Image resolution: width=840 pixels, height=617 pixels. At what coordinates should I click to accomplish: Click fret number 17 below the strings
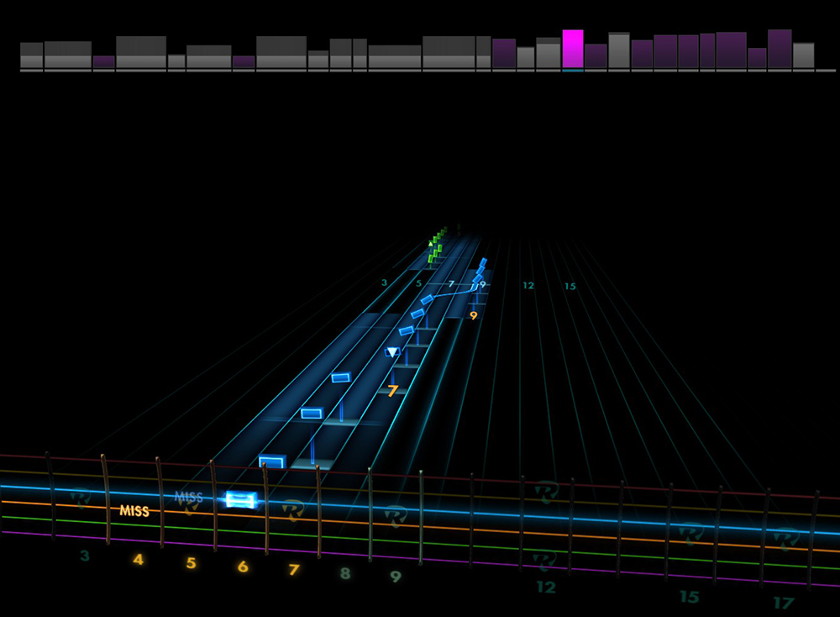784,603
